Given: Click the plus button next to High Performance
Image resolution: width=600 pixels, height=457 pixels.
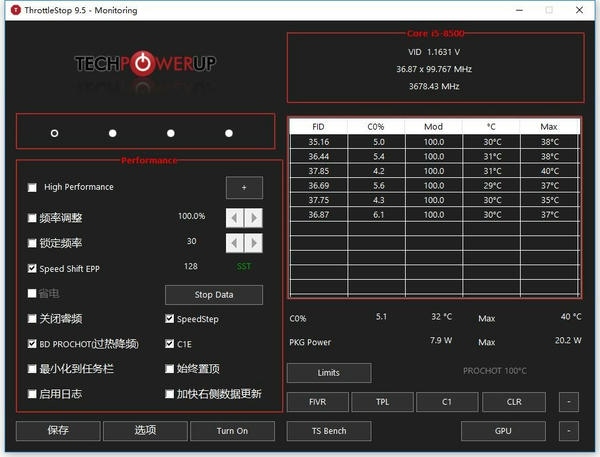Looking at the screenshot, I should point(244,188).
